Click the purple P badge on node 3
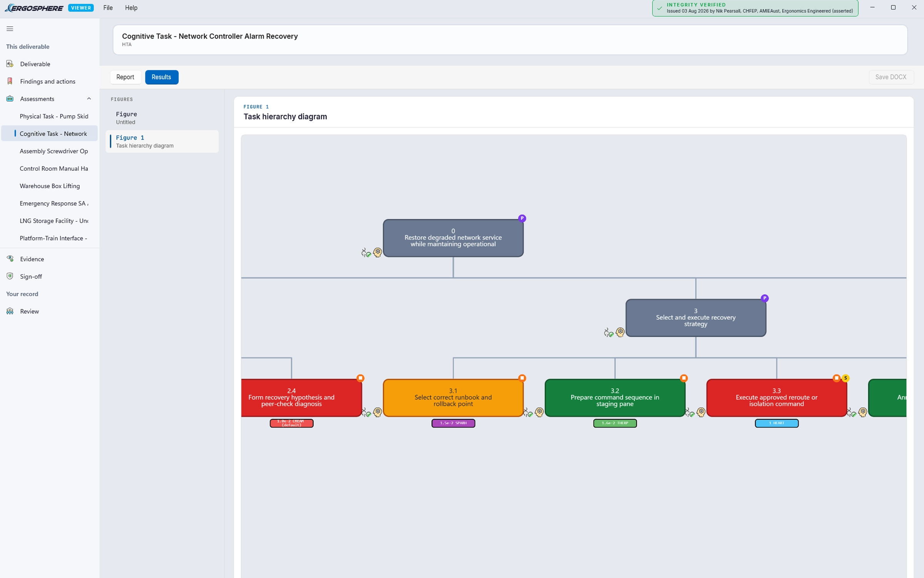 765,298
